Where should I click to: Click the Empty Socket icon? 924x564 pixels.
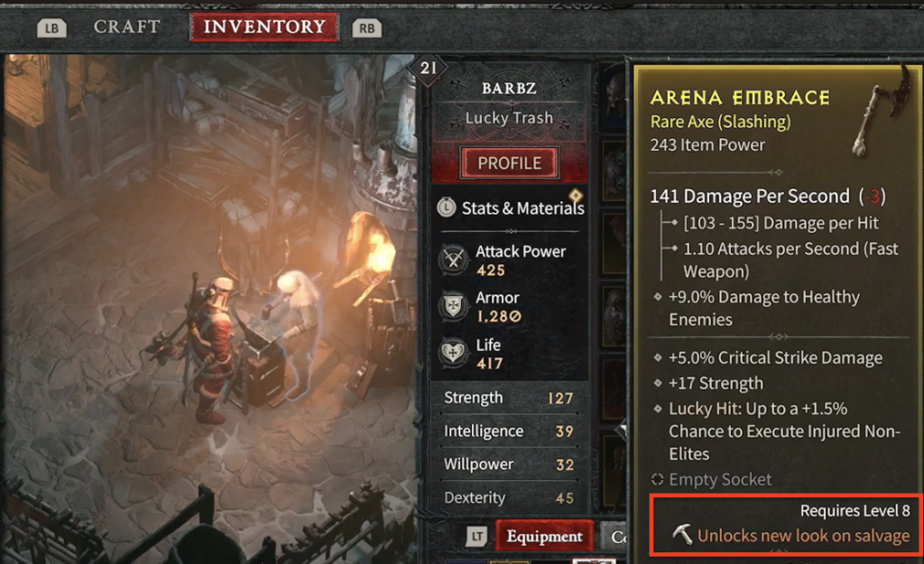pyautogui.click(x=657, y=480)
